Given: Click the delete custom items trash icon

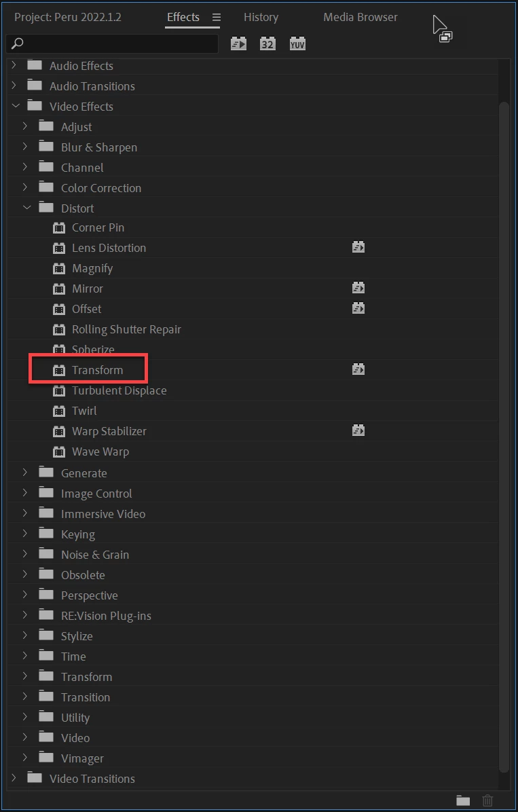Looking at the screenshot, I should [487, 800].
